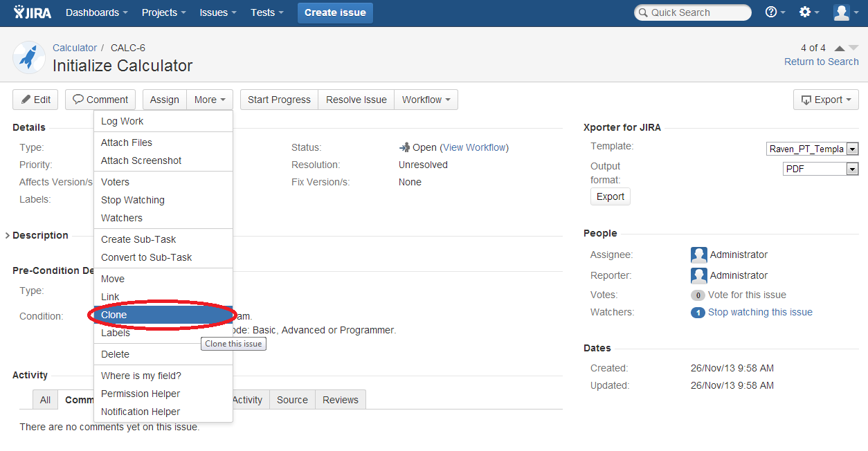This screenshot has width=868, height=451.
Task: Click the Comment button
Action: [100, 100]
